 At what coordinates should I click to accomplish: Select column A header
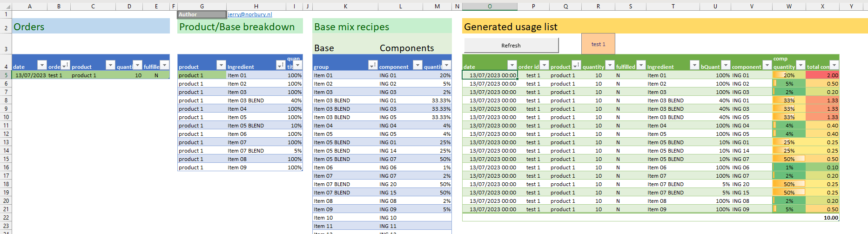30,6
